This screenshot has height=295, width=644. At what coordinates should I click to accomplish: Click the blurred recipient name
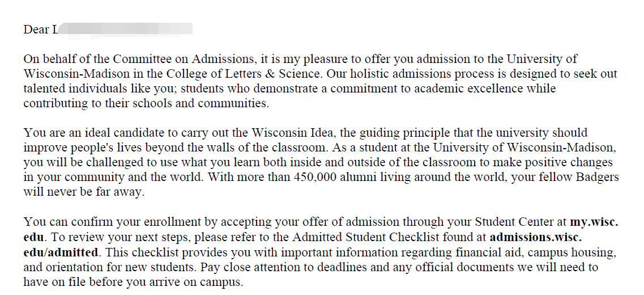click(125, 28)
